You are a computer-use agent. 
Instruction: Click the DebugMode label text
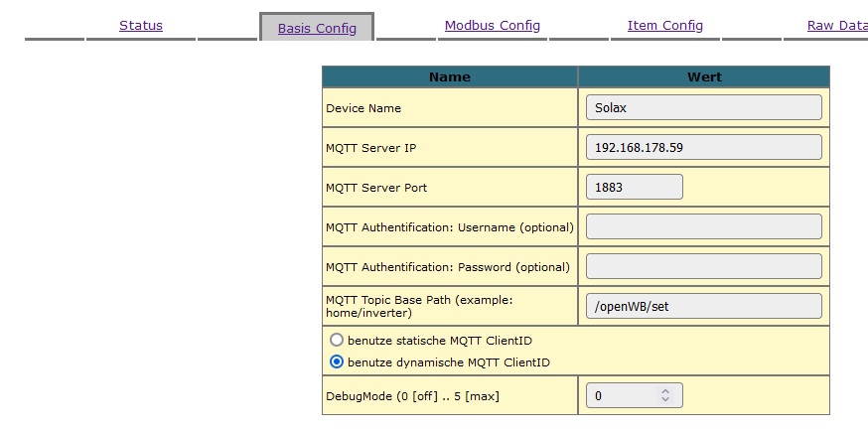click(x=412, y=396)
